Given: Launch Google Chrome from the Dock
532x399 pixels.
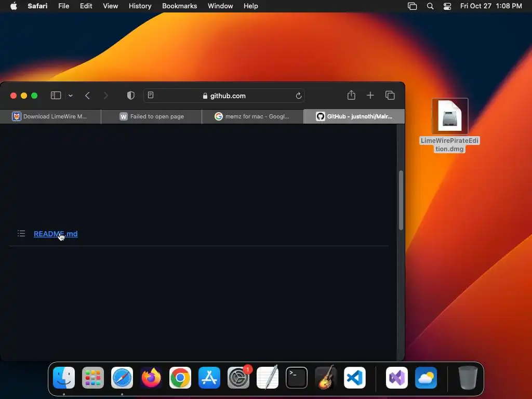Looking at the screenshot, I should [180, 378].
